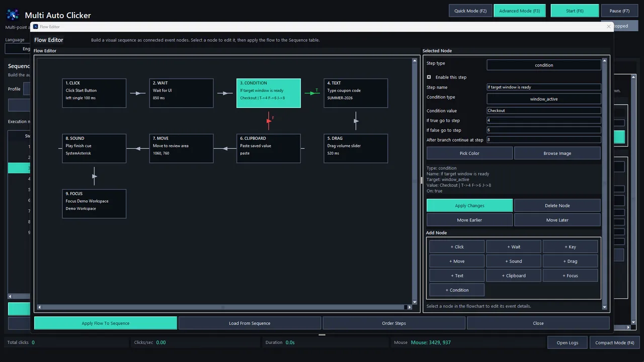The width and height of the screenshot is (644, 362).
Task: Click Apply Changes for the selected node
Action: [469, 206]
